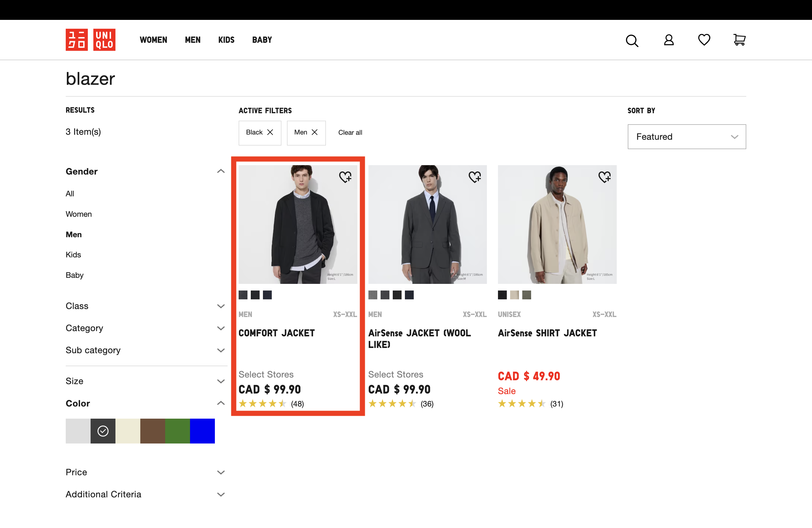Open wishlist heart icon in header

click(x=704, y=39)
